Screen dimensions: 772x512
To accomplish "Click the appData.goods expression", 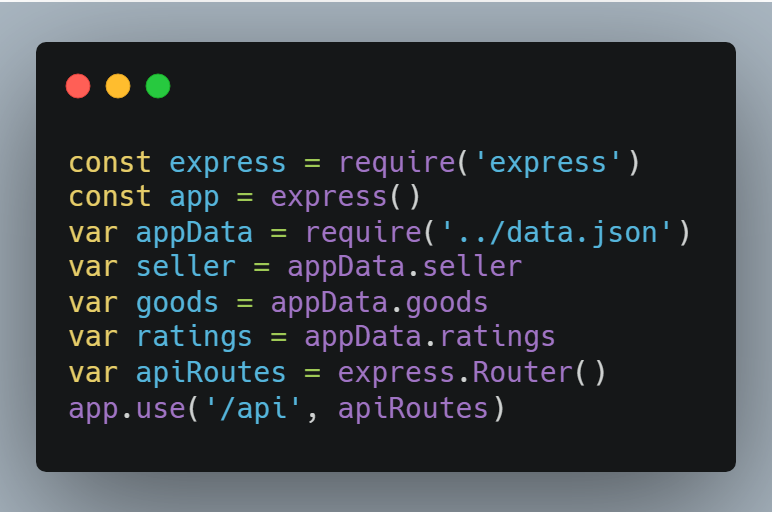I will (x=379, y=303).
